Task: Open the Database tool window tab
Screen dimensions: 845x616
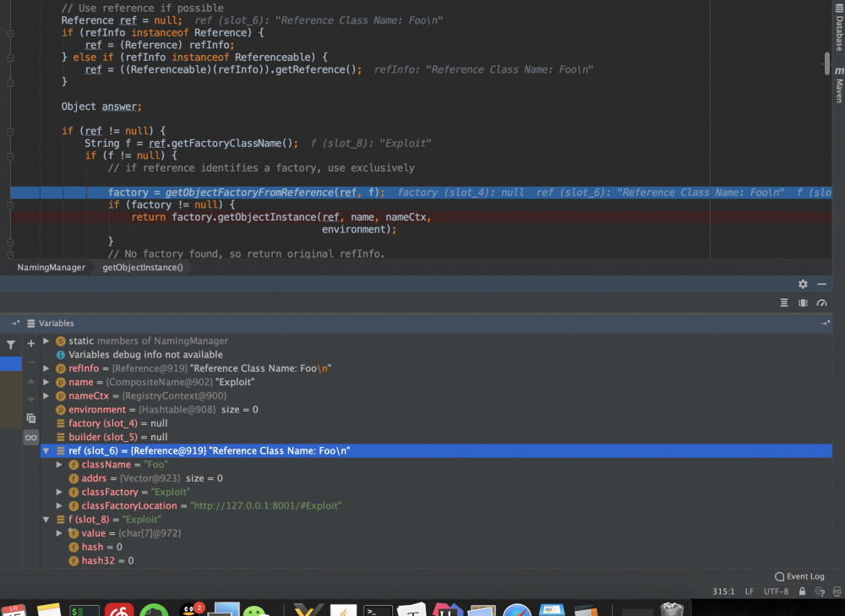Action: [838, 32]
